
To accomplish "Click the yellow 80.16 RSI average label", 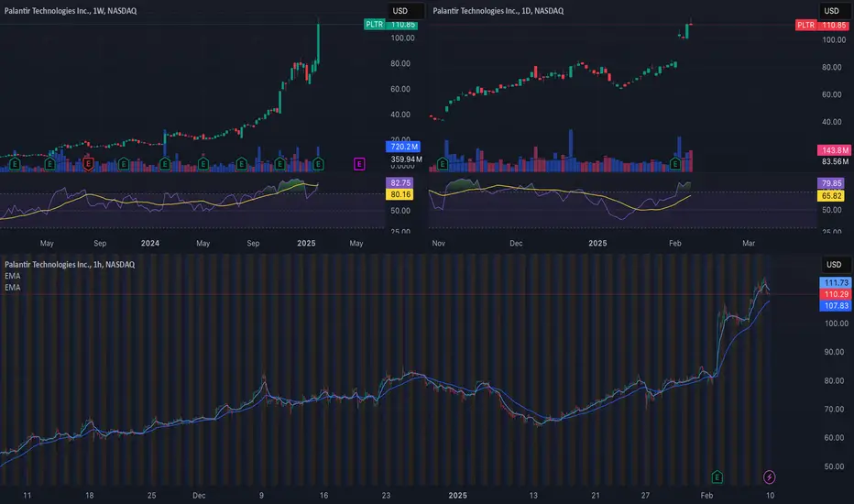I will pos(400,194).
